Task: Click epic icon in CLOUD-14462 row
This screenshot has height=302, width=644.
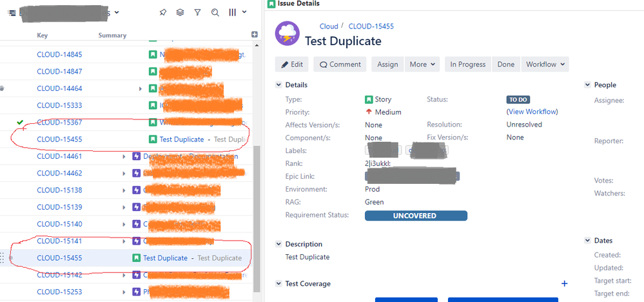Action: point(137,173)
